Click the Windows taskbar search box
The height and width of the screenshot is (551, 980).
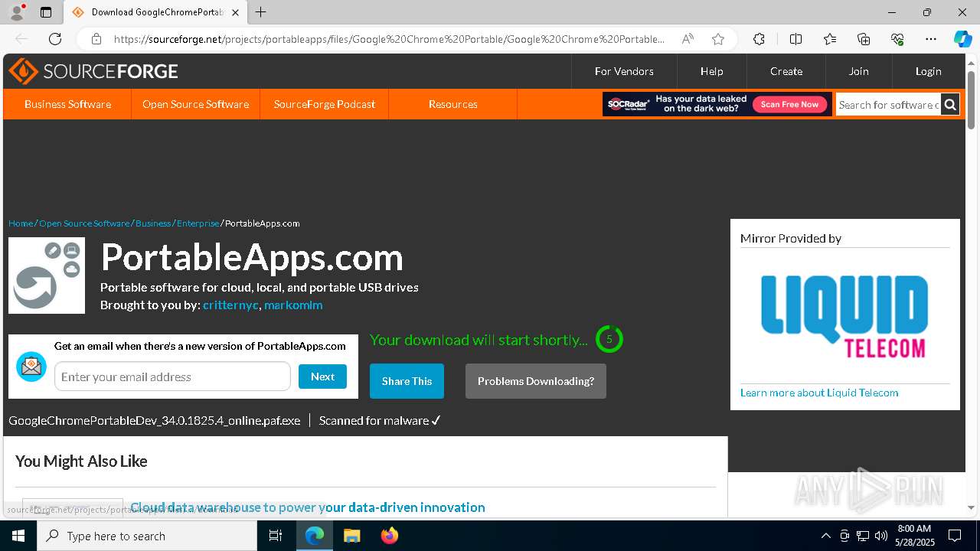click(147, 536)
